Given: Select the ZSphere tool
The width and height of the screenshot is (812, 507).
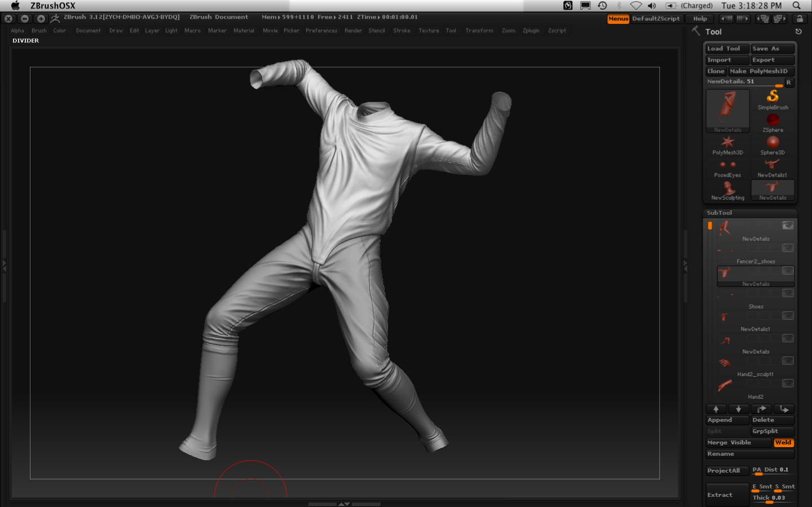Looking at the screenshot, I should click(773, 122).
